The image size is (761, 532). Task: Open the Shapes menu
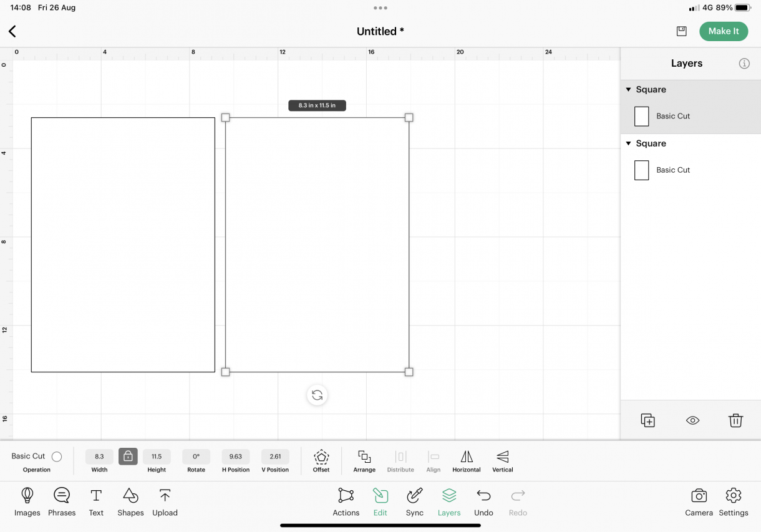130,502
